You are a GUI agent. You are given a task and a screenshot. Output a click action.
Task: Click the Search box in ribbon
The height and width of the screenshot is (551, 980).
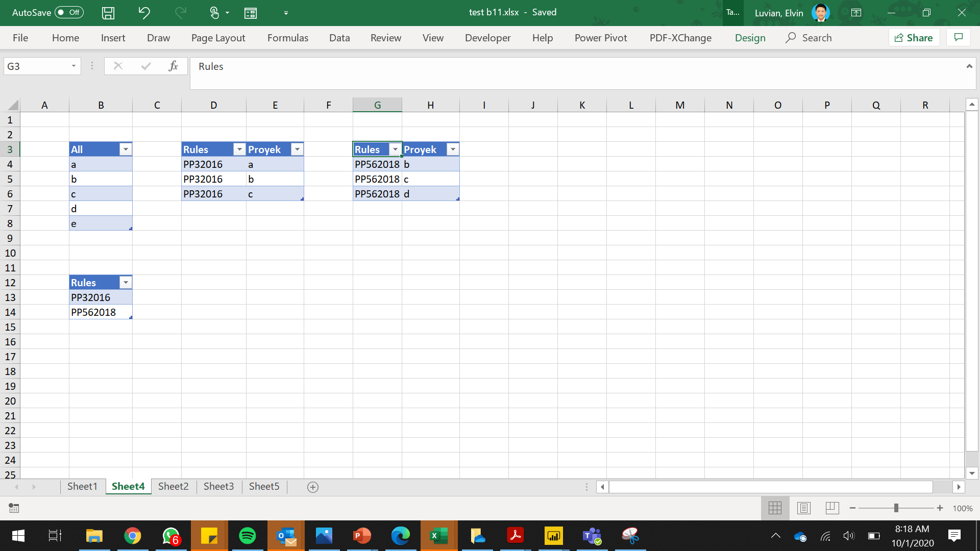[809, 38]
